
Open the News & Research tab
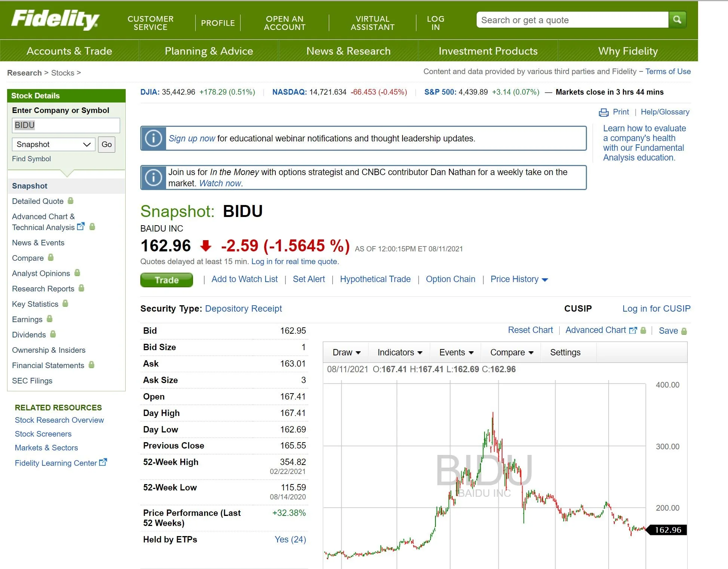348,51
